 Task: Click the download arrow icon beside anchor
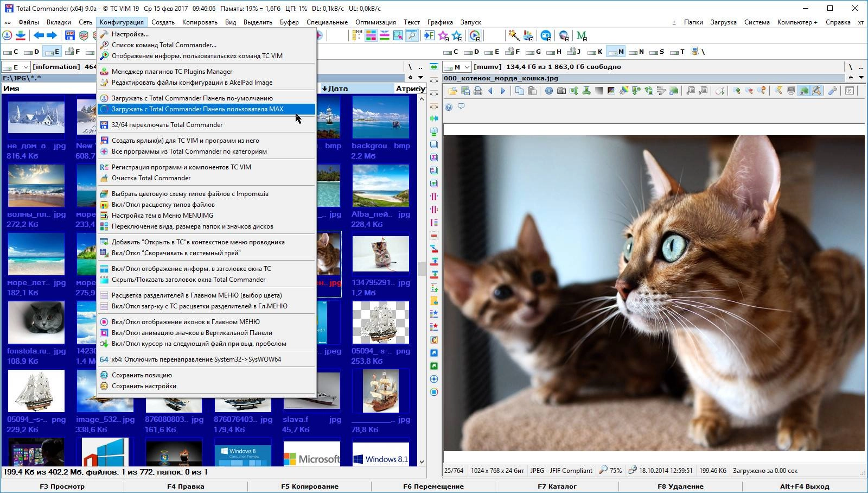pyautogui.click(x=21, y=35)
